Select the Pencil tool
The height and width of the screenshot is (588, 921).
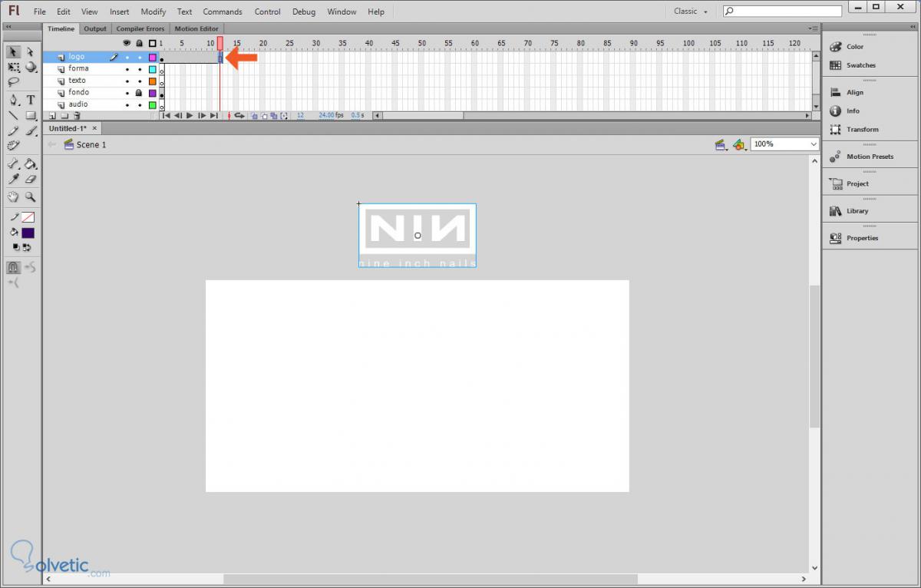tap(13, 130)
